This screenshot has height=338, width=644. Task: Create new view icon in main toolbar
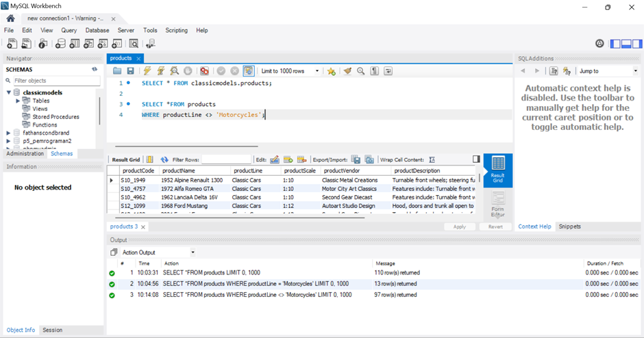pyautogui.click(x=88, y=44)
